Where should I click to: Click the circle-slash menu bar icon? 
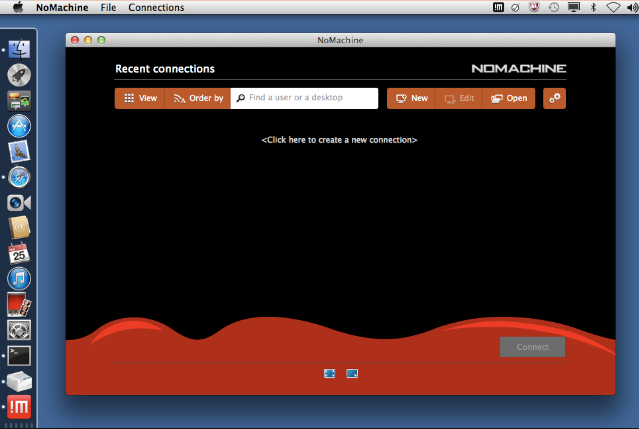(515, 7)
